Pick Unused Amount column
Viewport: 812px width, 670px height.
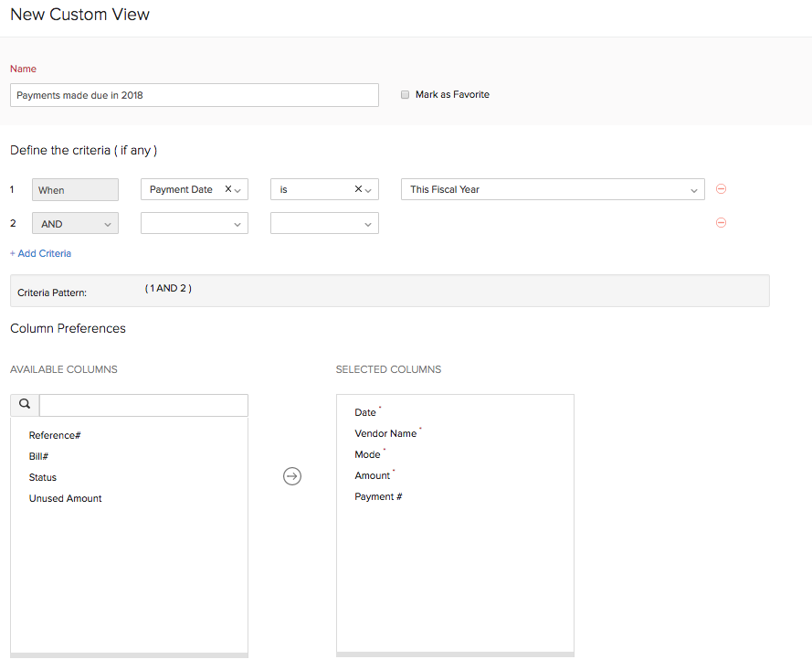pos(66,498)
